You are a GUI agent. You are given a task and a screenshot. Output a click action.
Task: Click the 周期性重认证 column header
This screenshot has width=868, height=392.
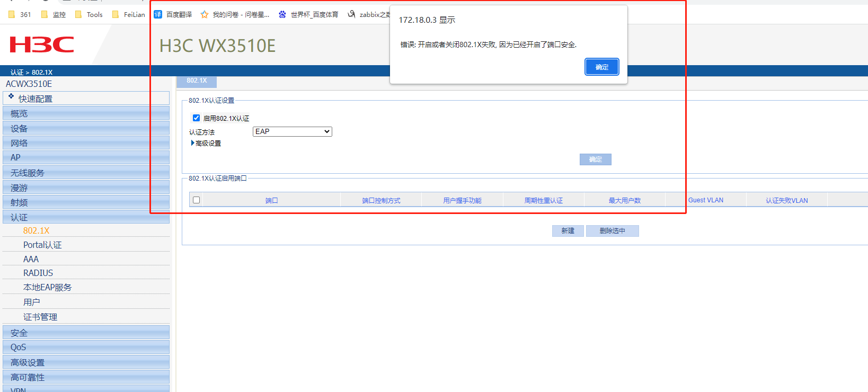pos(543,200)
